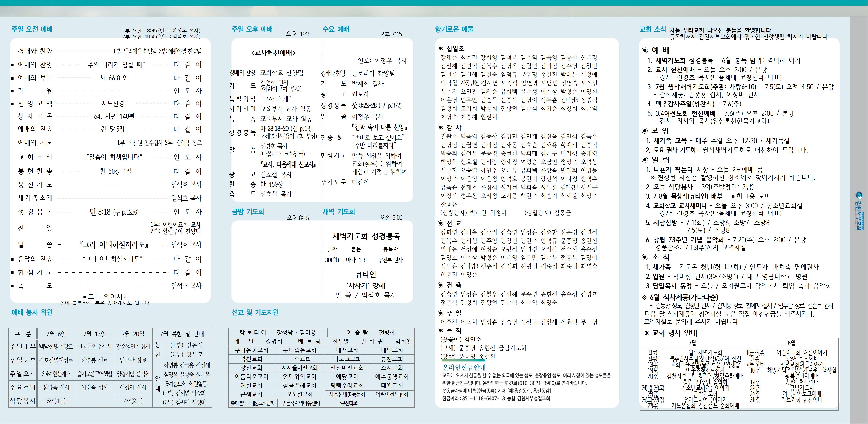Select the '서울신대총동문회' cell

[347, 394]
